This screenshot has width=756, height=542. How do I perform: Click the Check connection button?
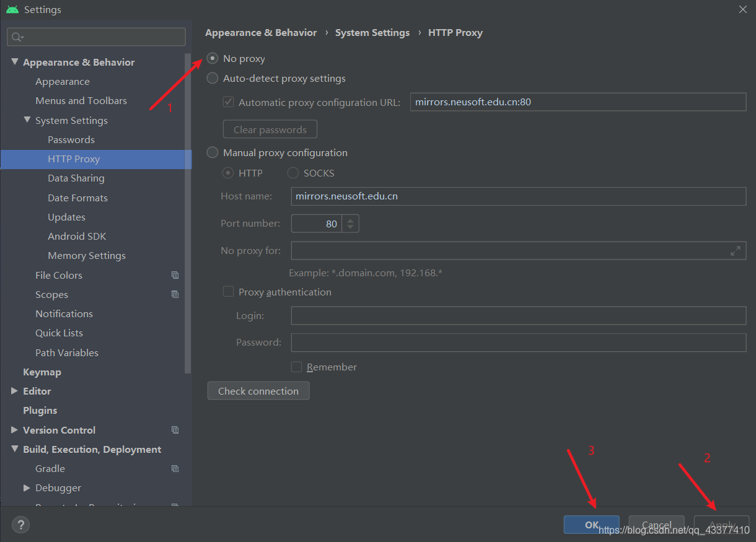coord(258,391)
